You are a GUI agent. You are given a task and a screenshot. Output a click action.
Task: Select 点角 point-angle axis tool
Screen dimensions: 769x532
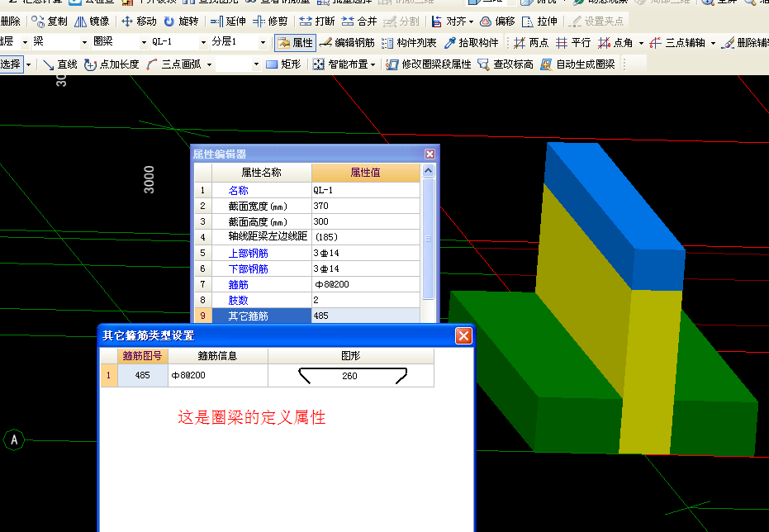point(615,43)
